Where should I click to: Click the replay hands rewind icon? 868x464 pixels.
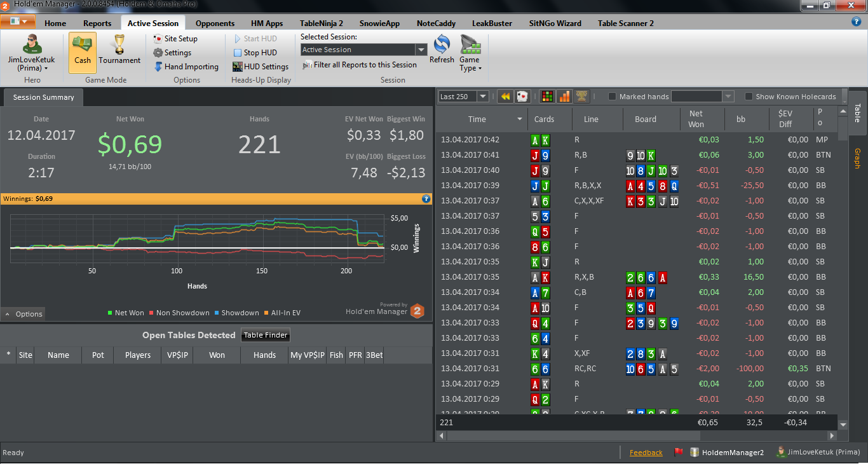(x=505, y=97)
